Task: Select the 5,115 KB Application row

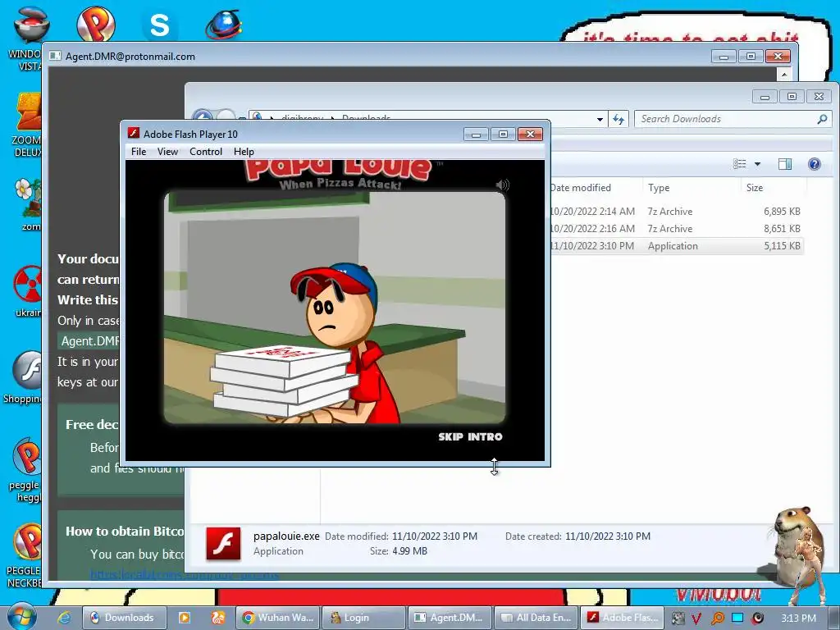Action: click(676, 246)
